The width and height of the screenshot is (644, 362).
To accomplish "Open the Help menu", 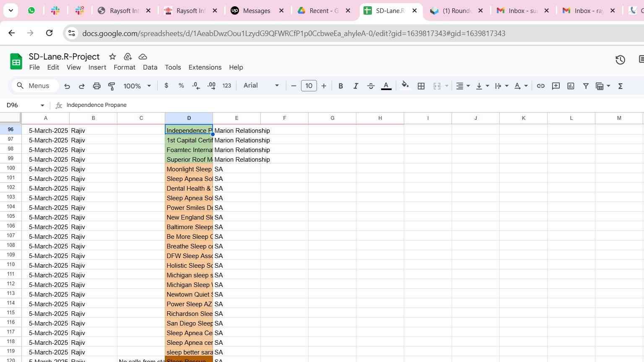I will 236,67.
